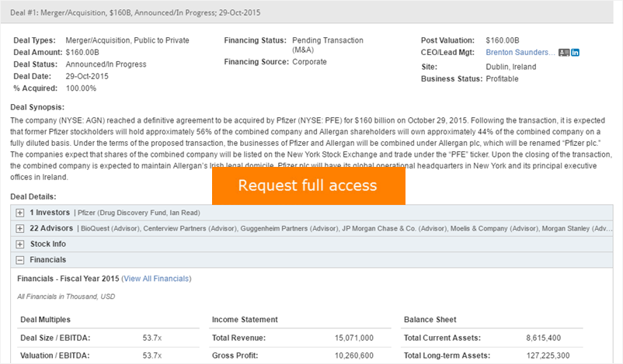623x364 pixels.
Task: Click the All Financials in Thousand, USD note
Action: 66,296
